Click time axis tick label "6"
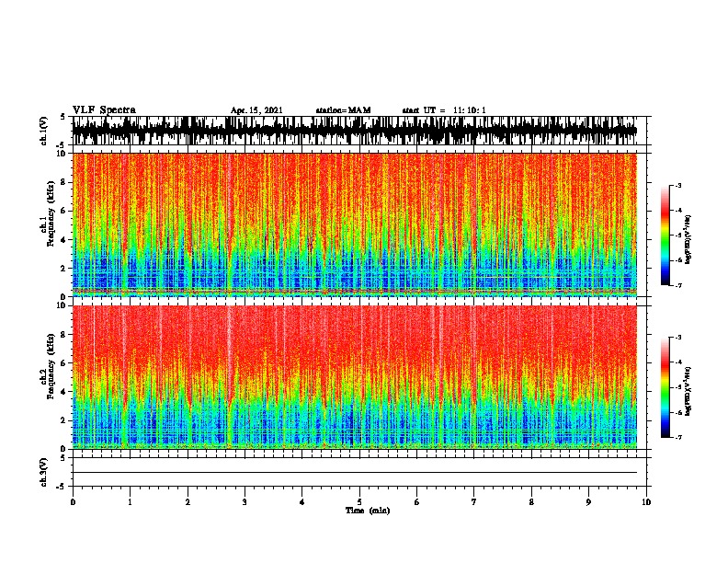The image size is (728, 563). click(416, 502)
